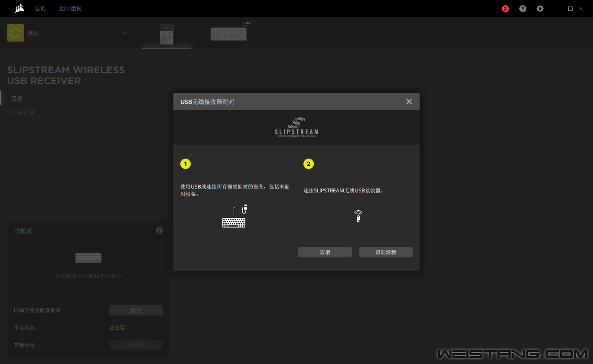Click the 启动流程 button
The width and height of the screenshot is (593, 364).
pos(386,252)
